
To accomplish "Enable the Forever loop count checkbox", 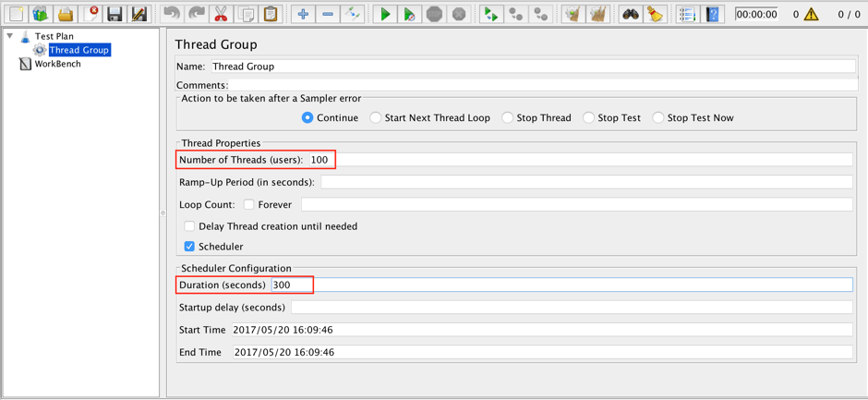I will (248, 204).
